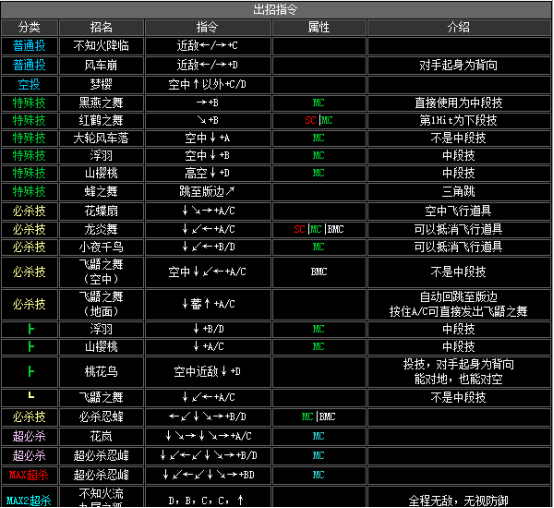Click the note 第1Hit为下段技
Viewport: 554px width, 508px height.
coord(459,121)
